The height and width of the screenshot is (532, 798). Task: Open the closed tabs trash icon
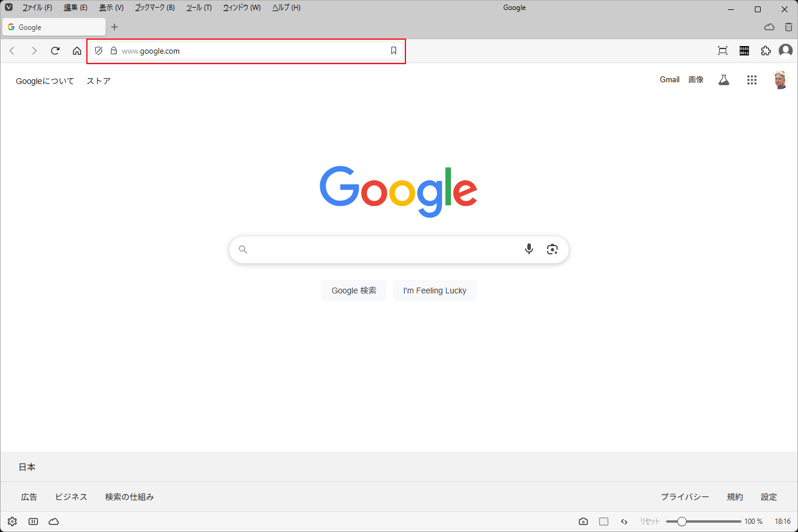(789, 27)
